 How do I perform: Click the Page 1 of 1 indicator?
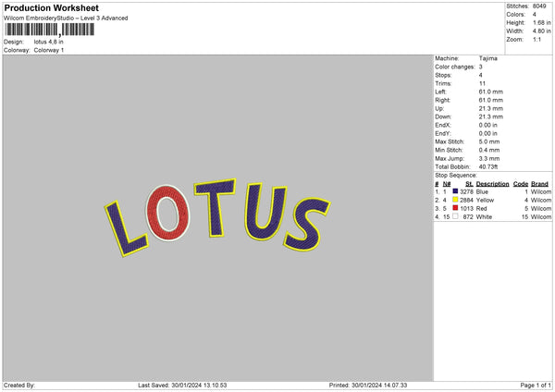(536, 385)
